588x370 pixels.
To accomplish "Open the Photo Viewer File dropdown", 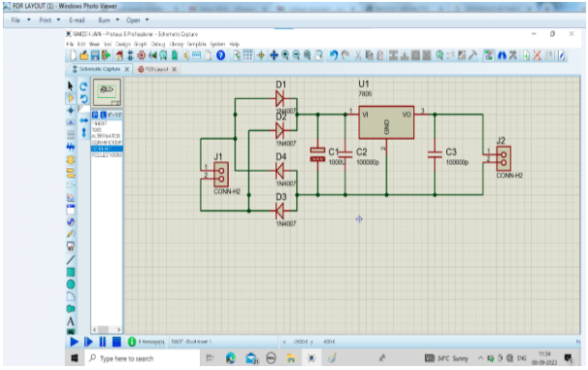I will [20, 19].
